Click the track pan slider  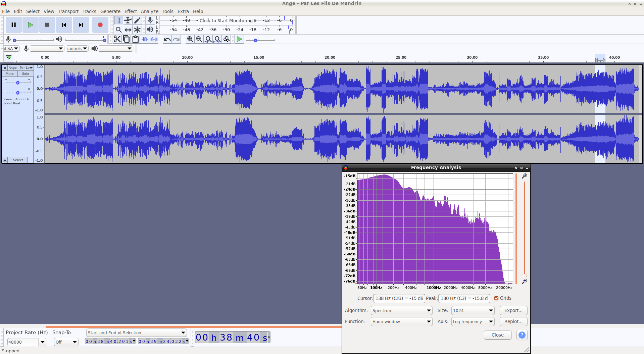click(x=18, y=93)
